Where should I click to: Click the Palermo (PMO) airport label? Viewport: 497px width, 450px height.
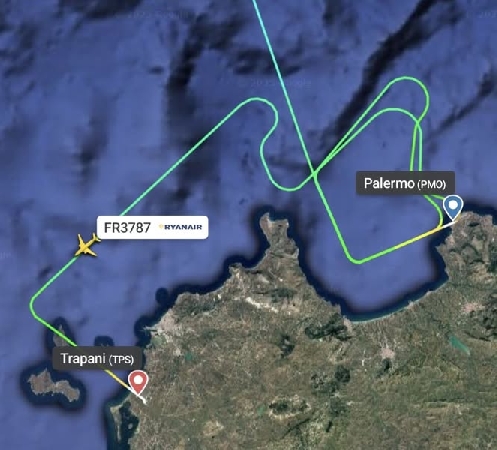tap(405, 183)
